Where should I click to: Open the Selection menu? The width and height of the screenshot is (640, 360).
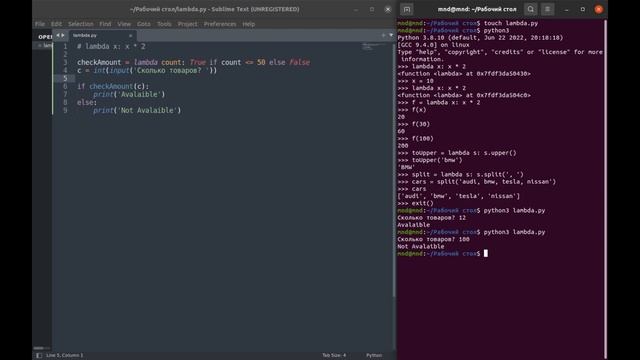pos(80,24)
